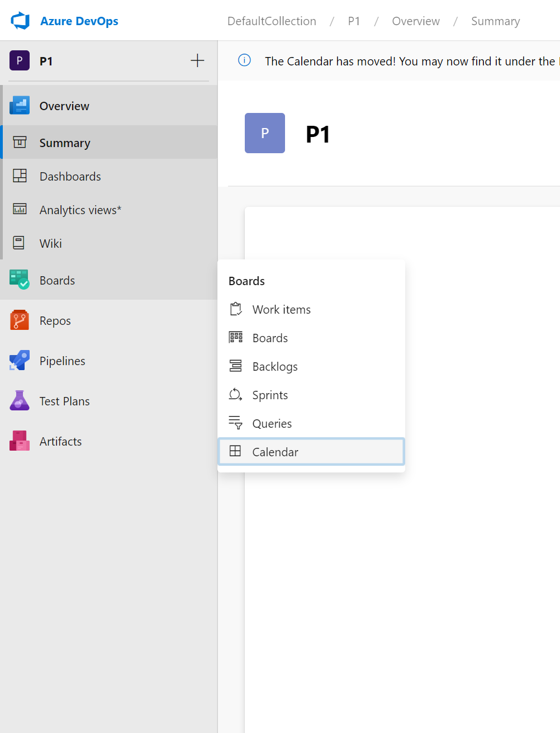This screenshot has width=560, height=733.
Task: Open the Repos hub icon
Action: coord(20,320)
